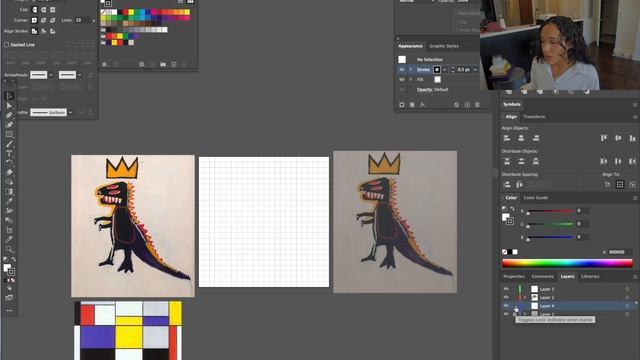640x360 pixels.
Task: Click Vertical Align Bottom icon
Action: point(632,138)
